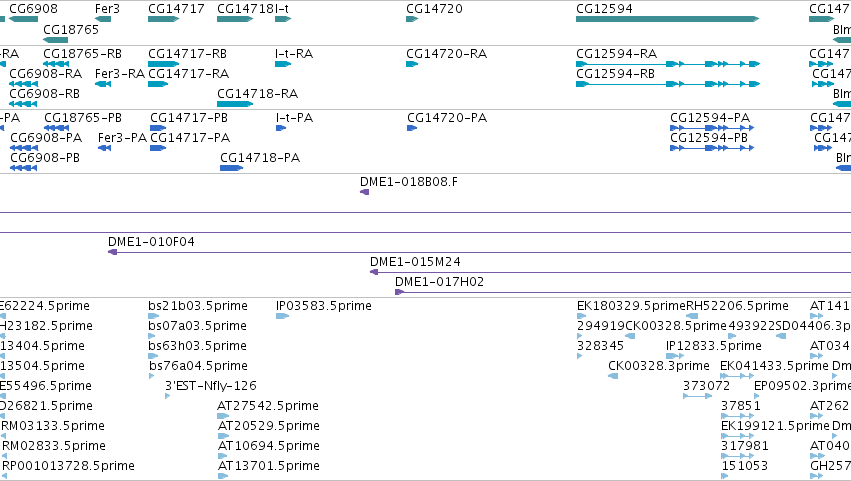Image resolution: width=851 pixels, height=481 pixels.
Task: Select the I-t-PA protein label
Action: tap(295, 118)
